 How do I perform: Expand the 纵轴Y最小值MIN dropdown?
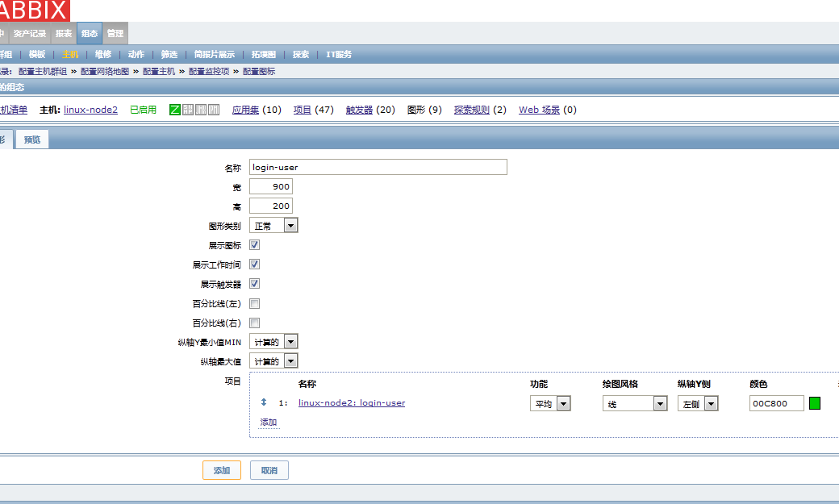coord(273,342)
